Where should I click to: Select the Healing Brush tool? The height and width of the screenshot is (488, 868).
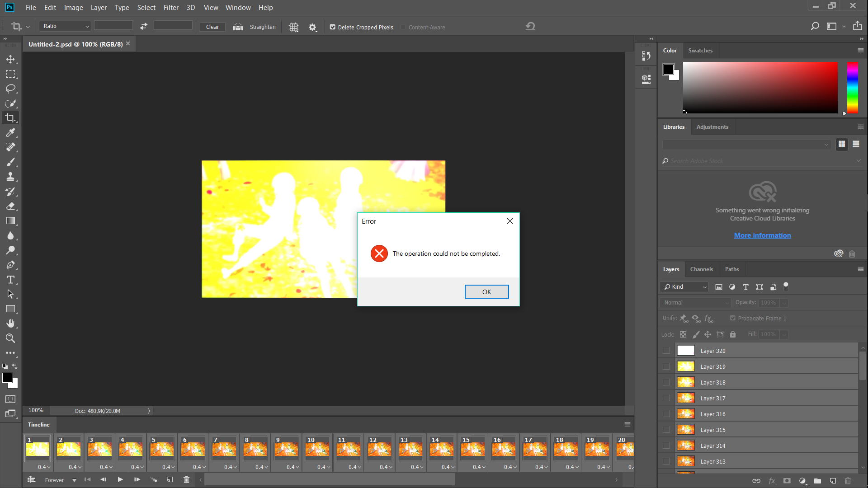click(x=11, y=147)
